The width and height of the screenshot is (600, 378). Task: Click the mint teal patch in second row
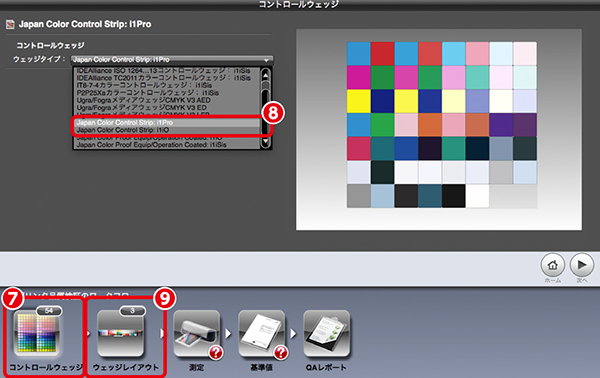pyautogui.click(x=477, y=77)
